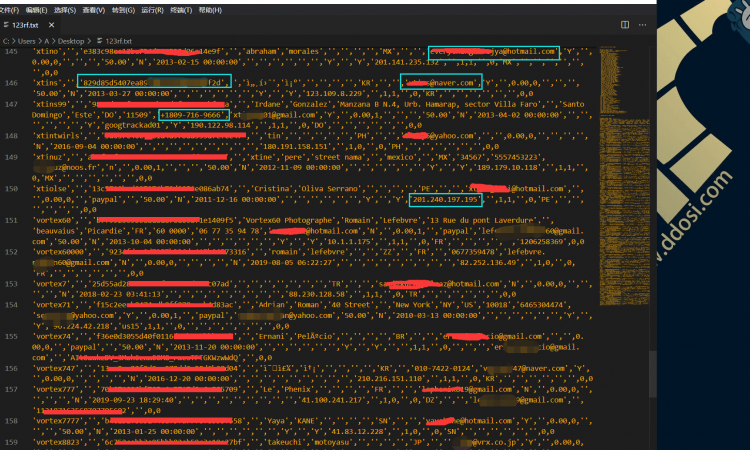The width and height of the screenshot is (750, 450).
Task: Select line number 154 in the gutter
Action: [x=11, y=305]
